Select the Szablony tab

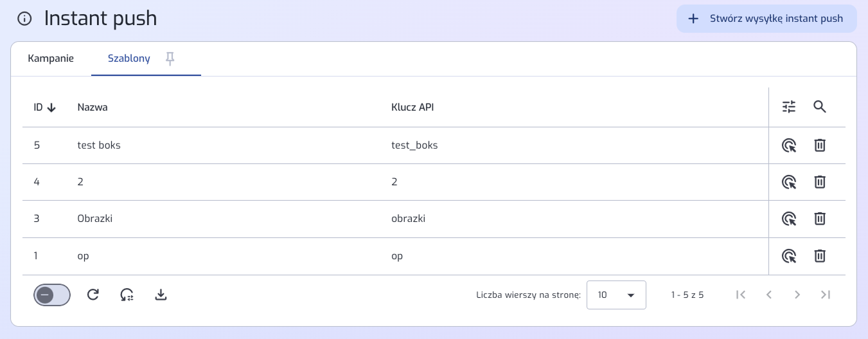pos(128,59)
